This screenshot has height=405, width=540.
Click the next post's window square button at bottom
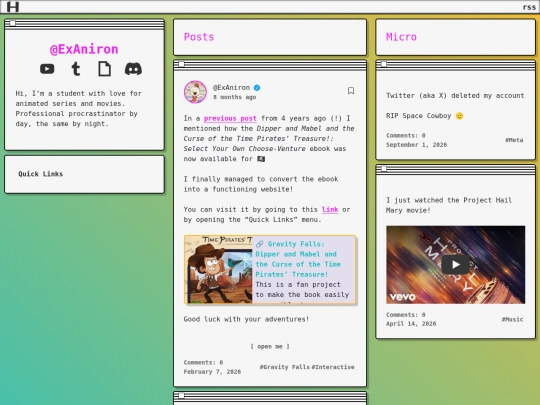pos(181,395)
